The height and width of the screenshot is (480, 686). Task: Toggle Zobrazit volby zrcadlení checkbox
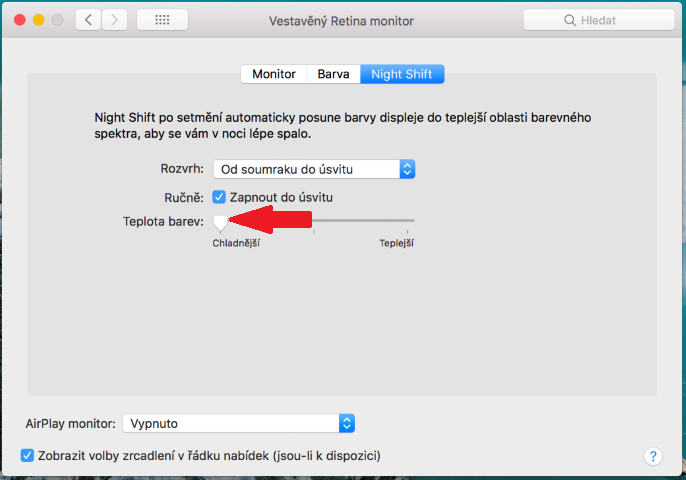[27, 455]
